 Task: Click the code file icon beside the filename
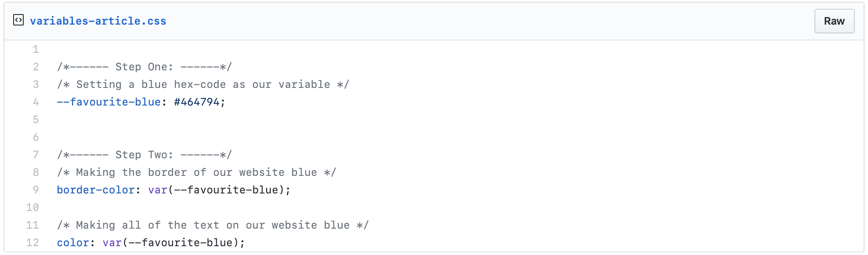(x=18, y=20)
